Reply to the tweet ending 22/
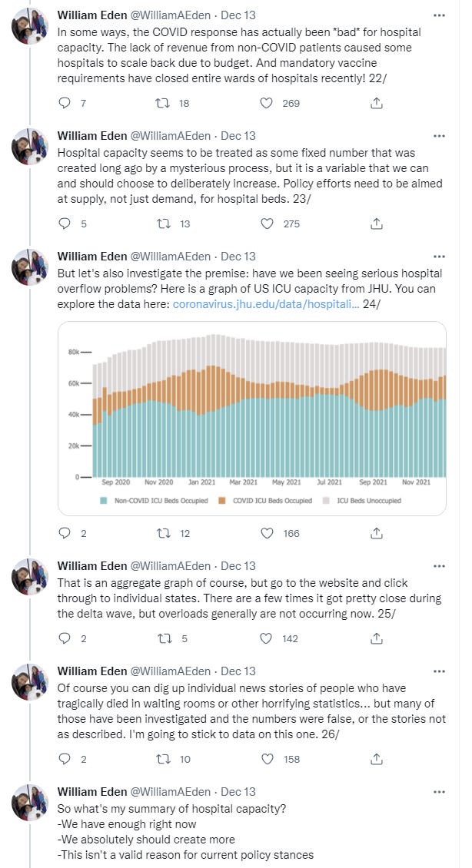The image size is (472, 868). (65, 103)
